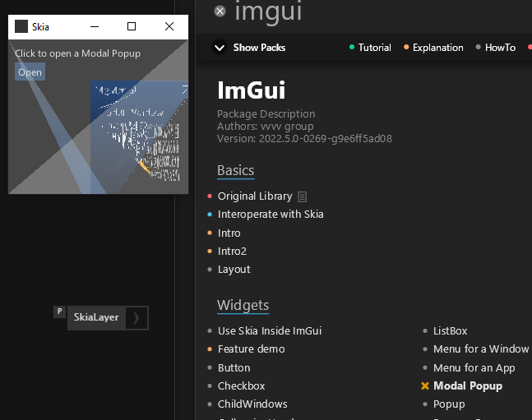This screenshot has width=532, height=420.
Task: Open the Intro2 help patch
Action: point(232,252)
